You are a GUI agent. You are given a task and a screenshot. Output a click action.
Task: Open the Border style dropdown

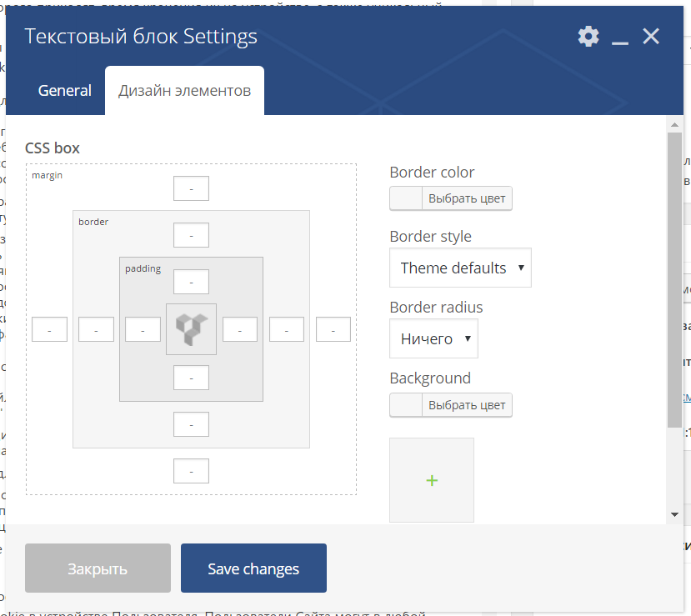tap(460, 268)
